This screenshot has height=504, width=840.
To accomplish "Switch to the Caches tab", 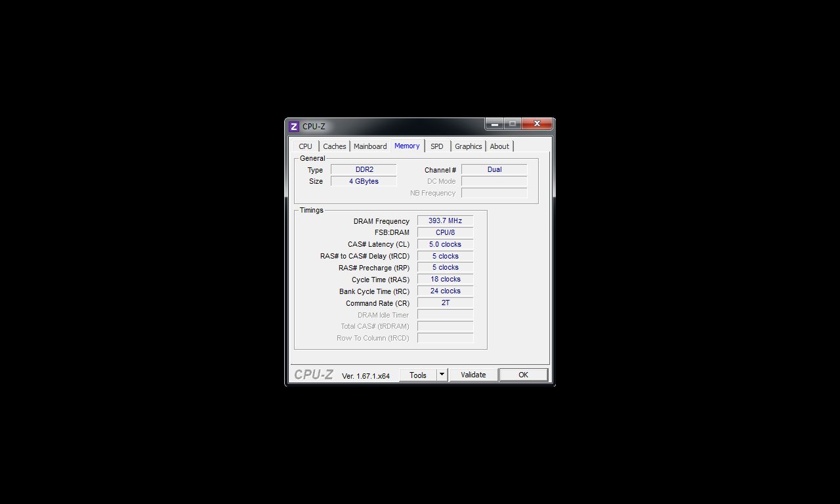I will [x=335, y=146].
